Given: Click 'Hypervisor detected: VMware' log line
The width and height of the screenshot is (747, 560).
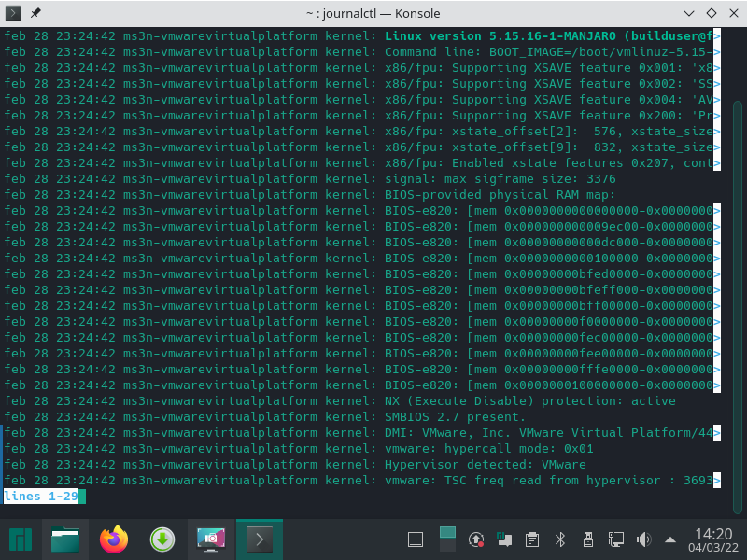Looking at the screenshot, I should (x=295, y=465).
